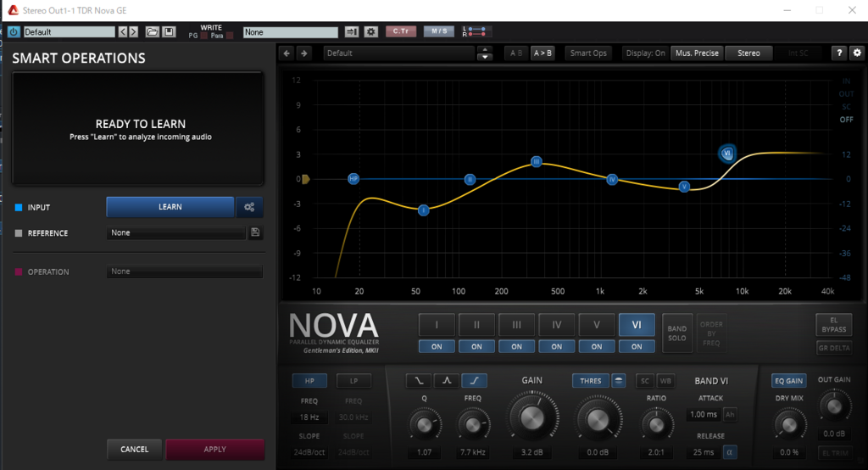Select band III node on the graph
Viewport: 868px width, 470px height.
click(536, 161)
